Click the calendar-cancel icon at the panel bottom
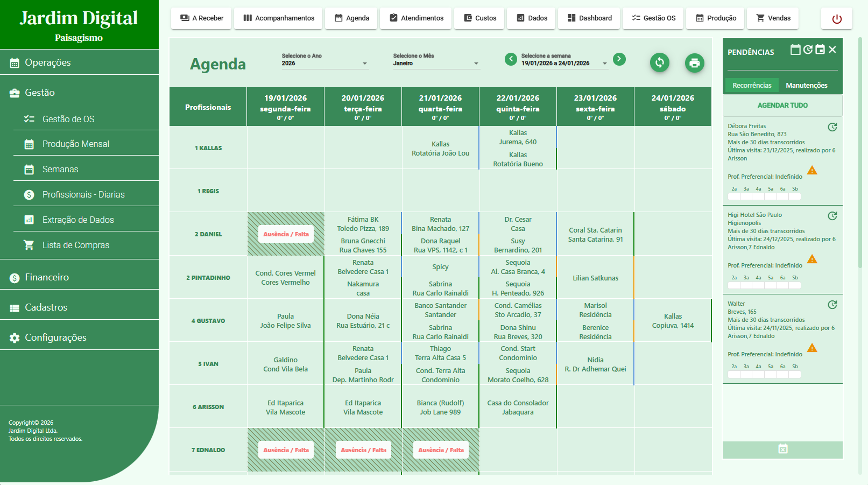The width and height of the screenshot is (868, 485). coord(782,449)
